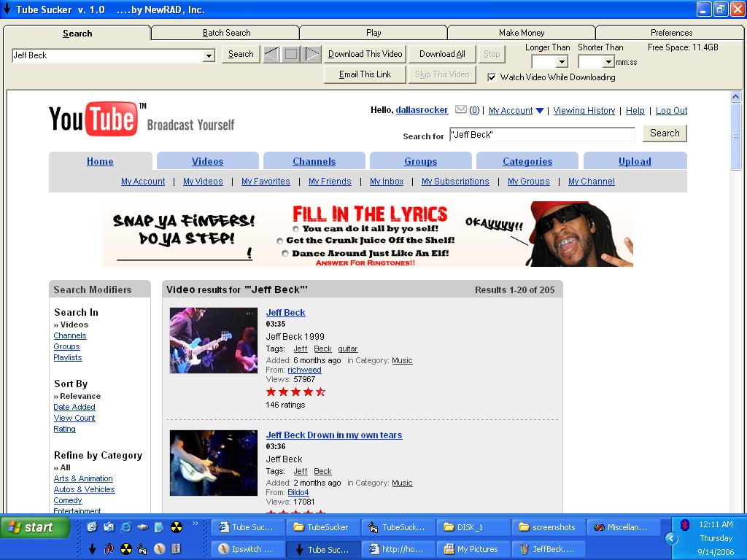The height and width of the screenshot is (560, 747).
Task: Open the richweed user profile link
Action: coord(304,370)
